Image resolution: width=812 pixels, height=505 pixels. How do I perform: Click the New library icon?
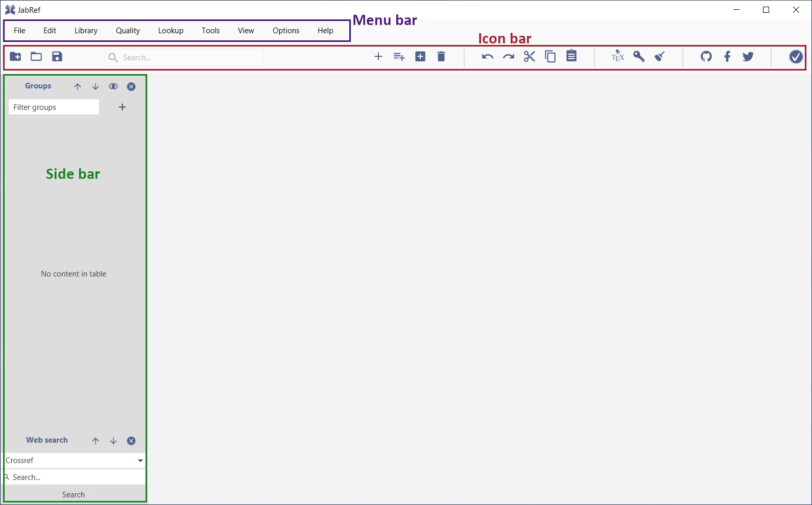pyautogui.click(x=15, y=57)
